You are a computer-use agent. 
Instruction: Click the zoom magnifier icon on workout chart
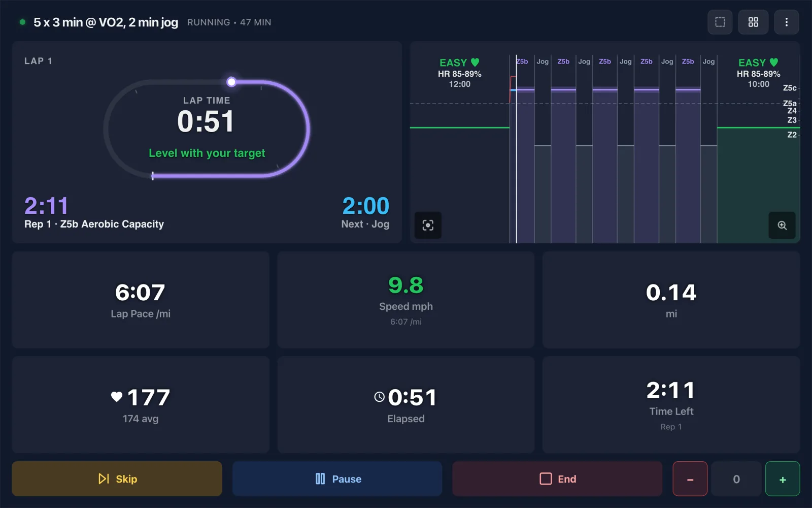(782, 225)
